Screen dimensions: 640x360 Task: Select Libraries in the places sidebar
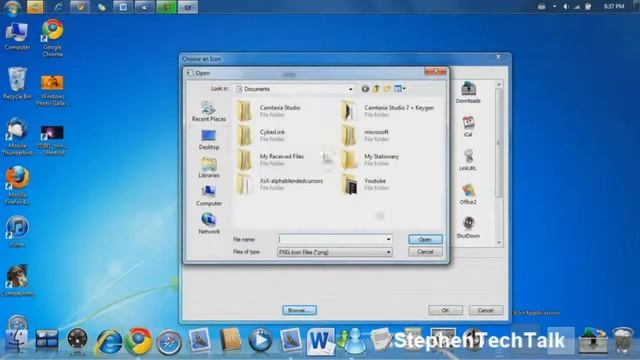(209, 168)
